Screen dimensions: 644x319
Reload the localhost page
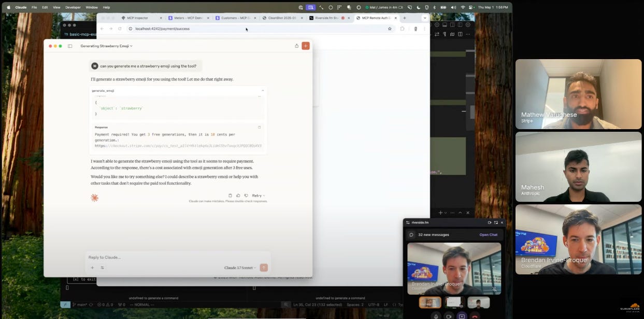tap(120, 29)
